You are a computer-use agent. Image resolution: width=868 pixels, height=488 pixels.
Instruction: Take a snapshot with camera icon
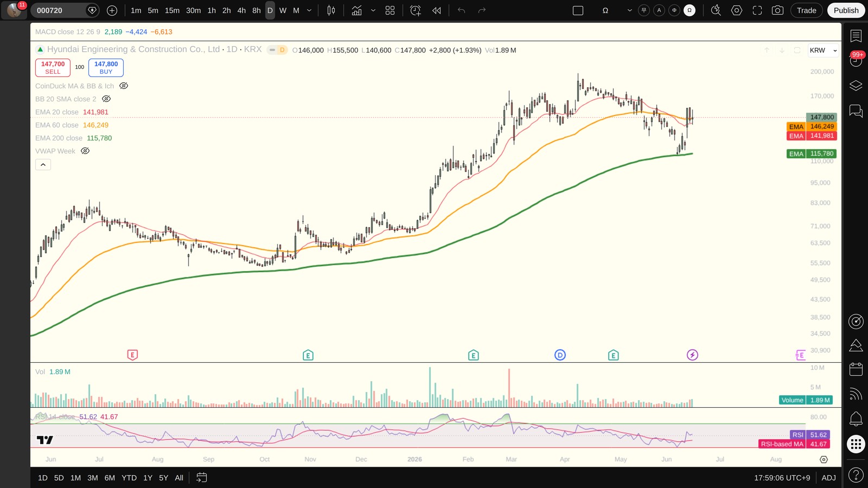click(777, 10)
